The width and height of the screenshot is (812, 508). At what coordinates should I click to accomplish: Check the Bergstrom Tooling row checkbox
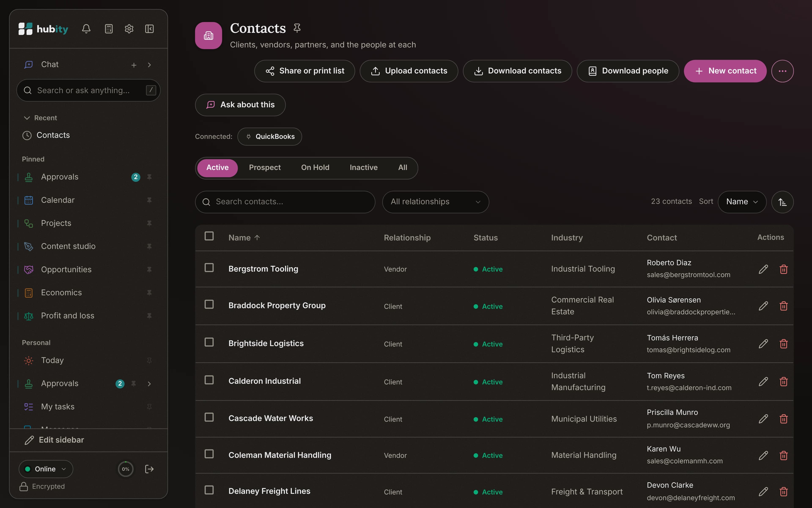[x=209, y=268]
